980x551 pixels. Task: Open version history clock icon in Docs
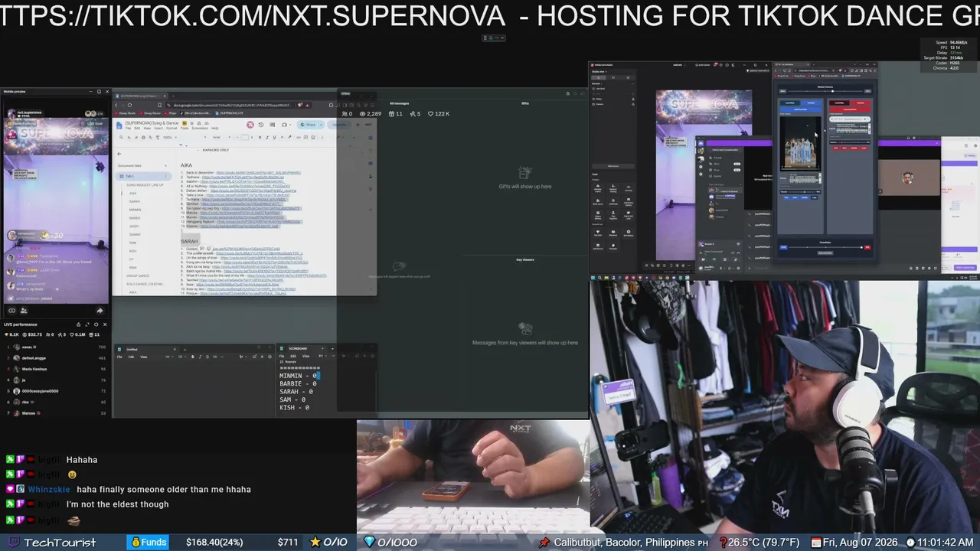pos(261,125)
